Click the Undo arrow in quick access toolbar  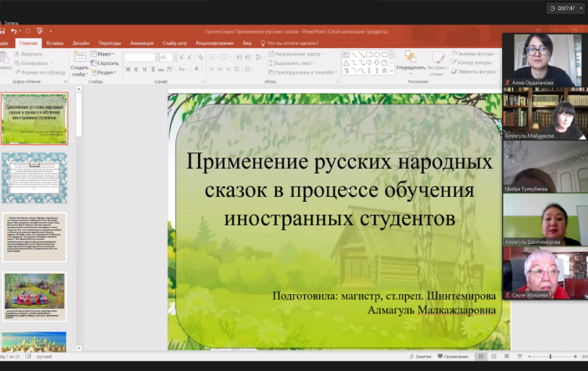(14, 31)
